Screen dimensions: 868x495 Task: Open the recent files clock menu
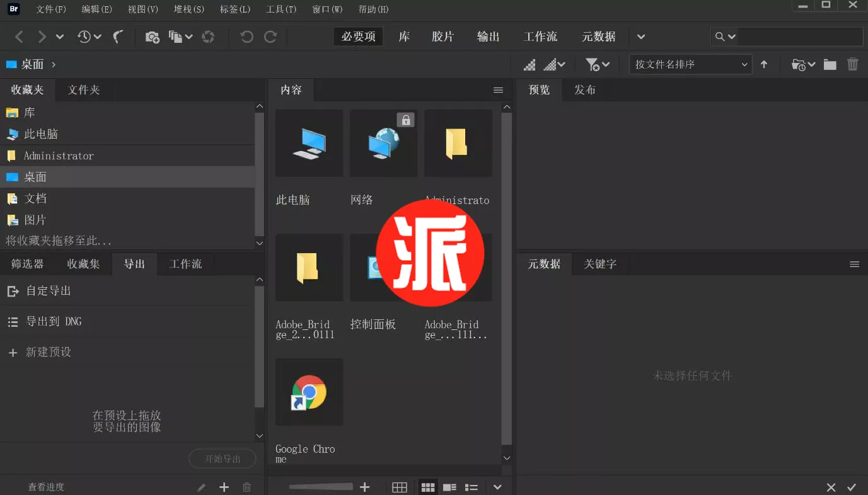click(x=89, y=37)
